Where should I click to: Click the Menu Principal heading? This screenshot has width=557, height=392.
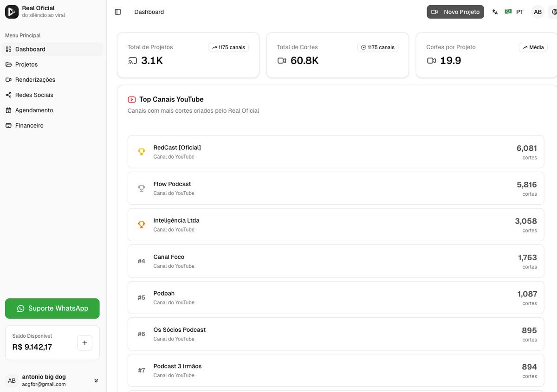click(x=23, y=36)
